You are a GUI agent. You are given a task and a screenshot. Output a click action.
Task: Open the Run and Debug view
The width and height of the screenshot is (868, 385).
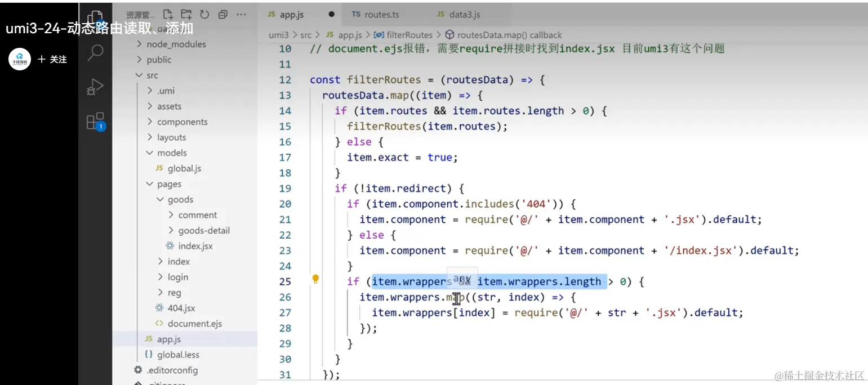[96, 87]
